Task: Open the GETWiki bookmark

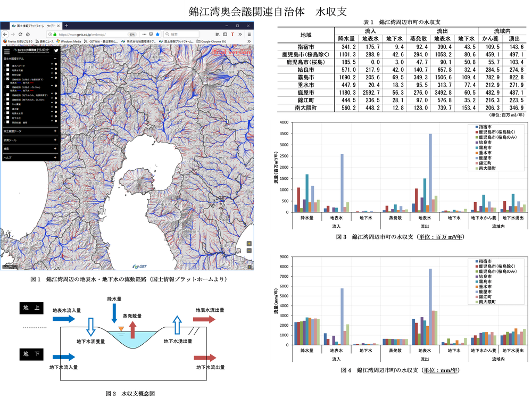Action: pyautogui.click(x=101, y=42)
